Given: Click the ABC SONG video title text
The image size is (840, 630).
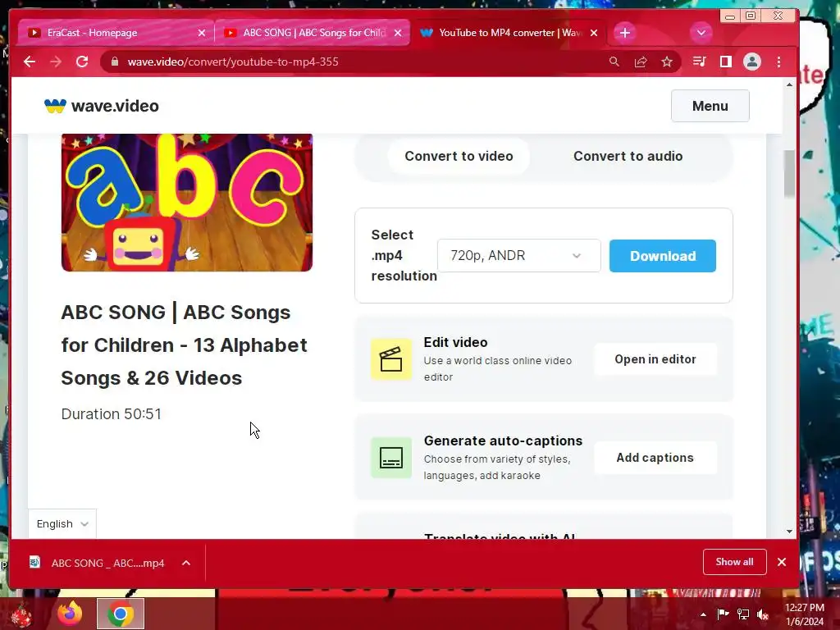Looking at the screenshot, I should pos(185,345).
